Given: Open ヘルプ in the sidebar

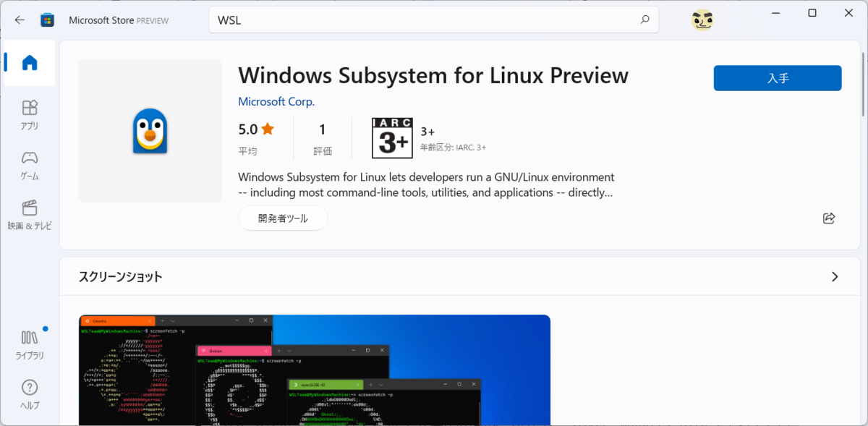Looking at the screenshot, I should 30,395.
